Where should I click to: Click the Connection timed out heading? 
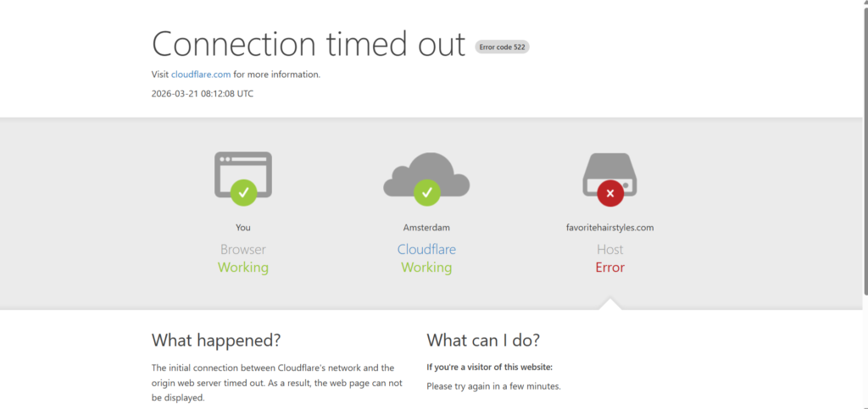pos(309,43)
